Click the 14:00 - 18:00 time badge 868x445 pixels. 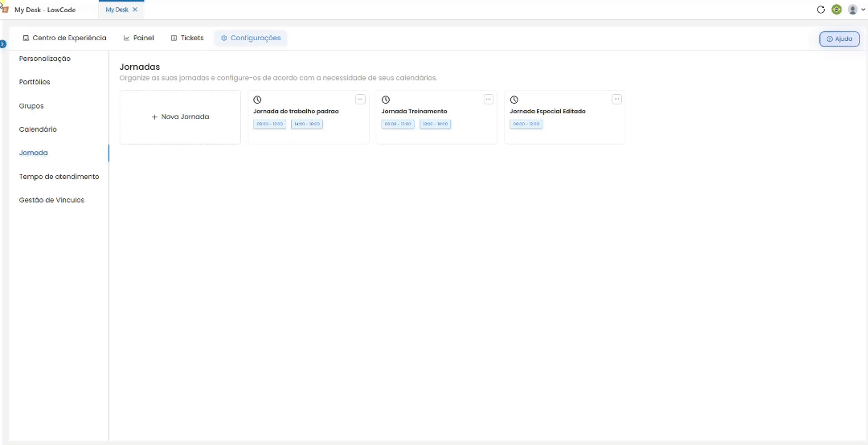pos(307,124)
